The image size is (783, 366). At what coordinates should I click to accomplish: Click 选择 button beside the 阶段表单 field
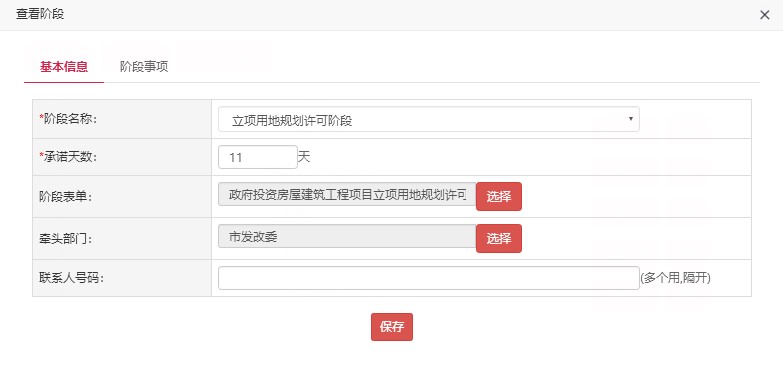pyautogui.click(x=499, y=196)
